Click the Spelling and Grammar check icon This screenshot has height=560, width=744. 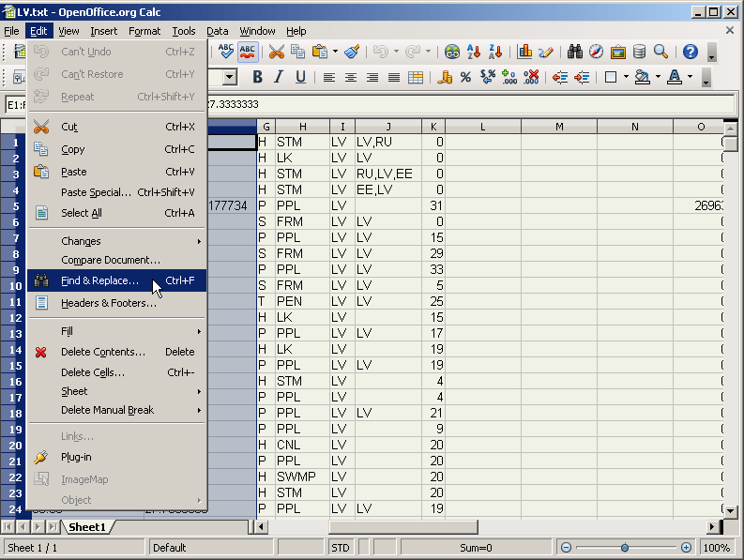coord(226,52)
